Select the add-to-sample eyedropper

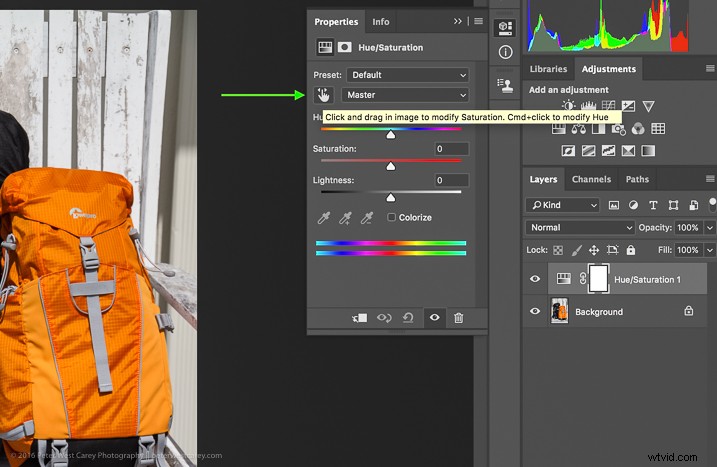[345, 218]
